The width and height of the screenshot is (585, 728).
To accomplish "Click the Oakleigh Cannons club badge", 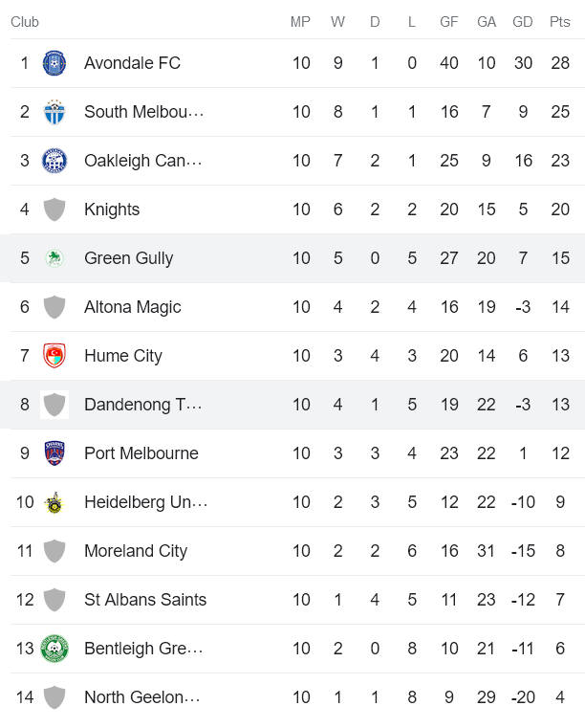I will point(54,161).
